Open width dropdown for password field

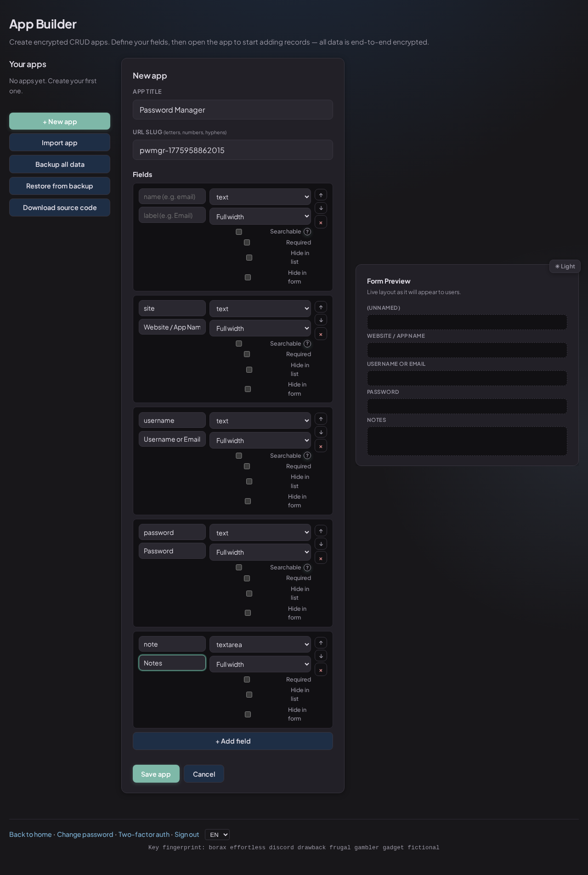coord(260,552)
